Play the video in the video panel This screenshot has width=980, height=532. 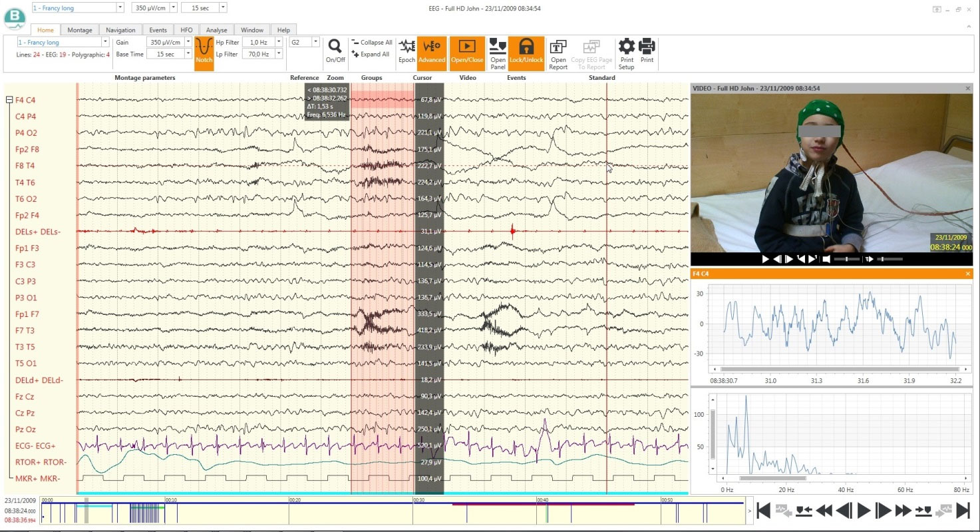tap(766, 259)
